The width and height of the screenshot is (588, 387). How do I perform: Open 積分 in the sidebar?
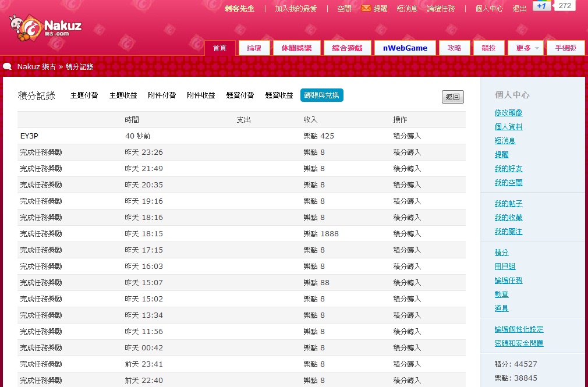coord(501,253)
